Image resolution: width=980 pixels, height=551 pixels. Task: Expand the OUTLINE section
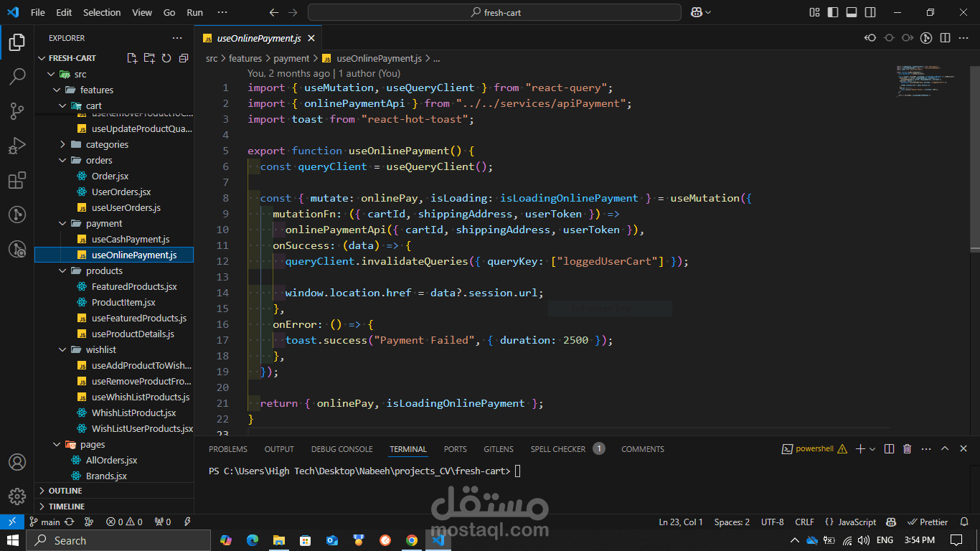(x=114, y=491)
